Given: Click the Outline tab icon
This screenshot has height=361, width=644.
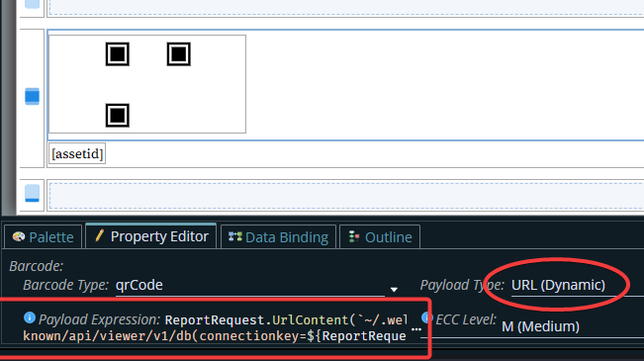Looking at the screenshot, I should tap(354, 237).
